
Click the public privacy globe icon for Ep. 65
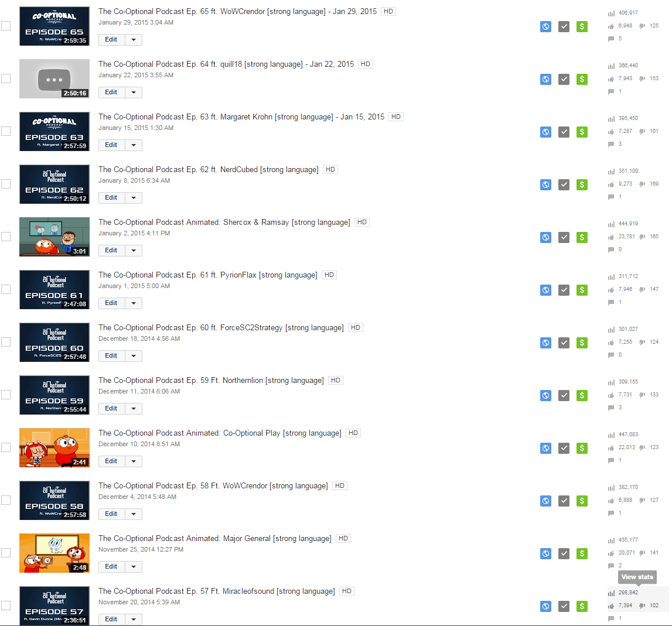click(x=545, y=26)
